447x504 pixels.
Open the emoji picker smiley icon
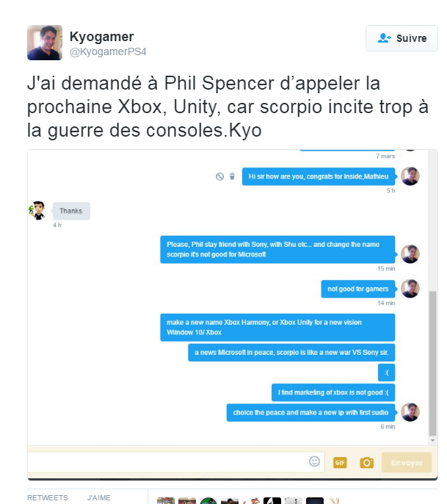314,461
